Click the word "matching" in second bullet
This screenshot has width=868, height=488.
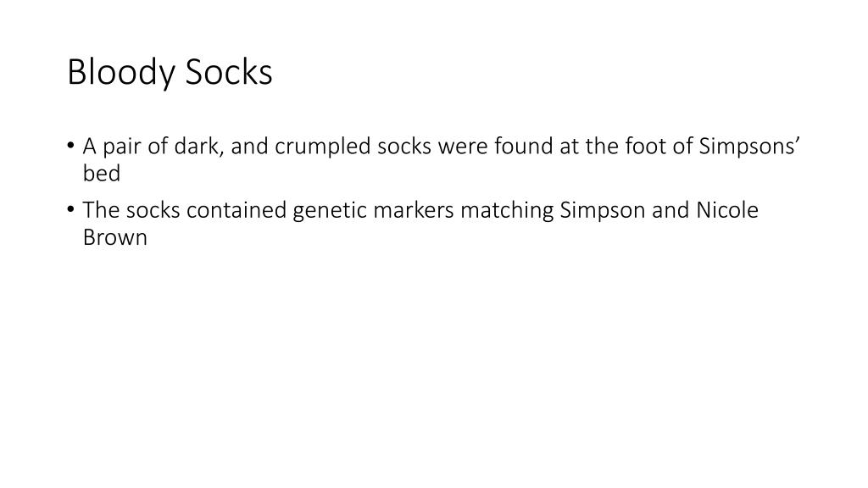click(507, 211)
